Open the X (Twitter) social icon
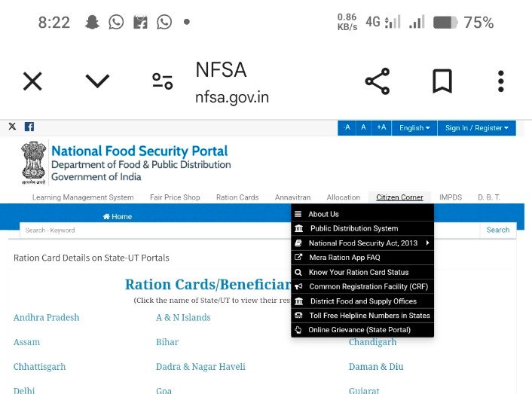Screen dimensions: 532x394 [x=12, y=127]
